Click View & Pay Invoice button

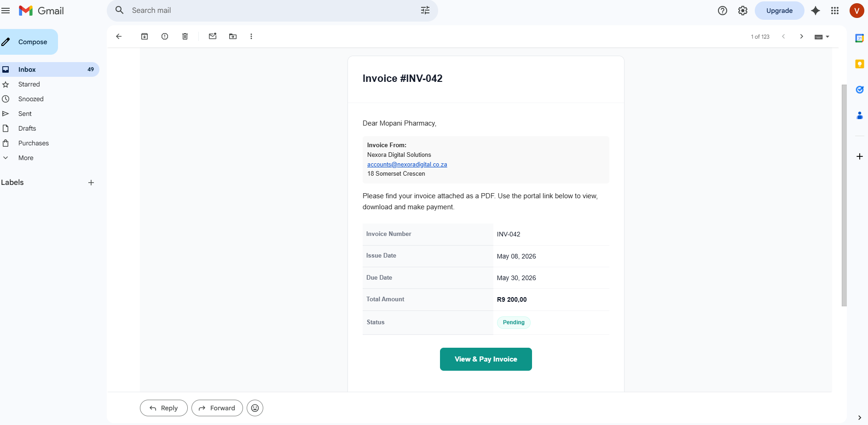point(486,359)
